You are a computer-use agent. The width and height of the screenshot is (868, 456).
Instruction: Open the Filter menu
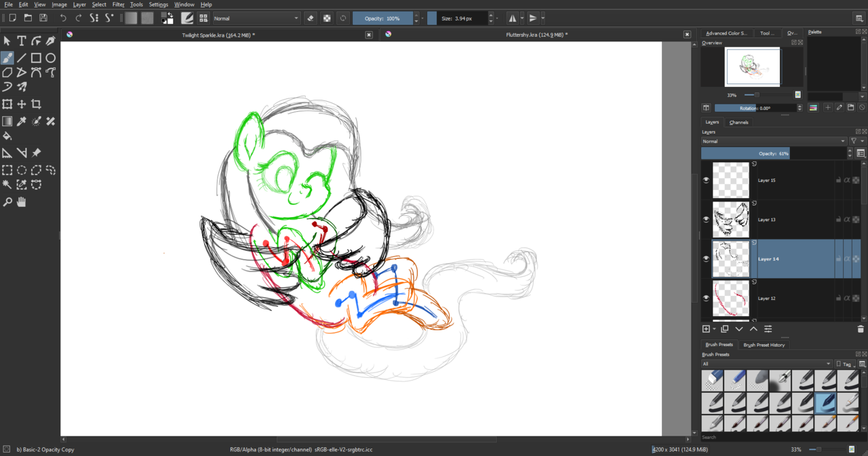(118, 5)
